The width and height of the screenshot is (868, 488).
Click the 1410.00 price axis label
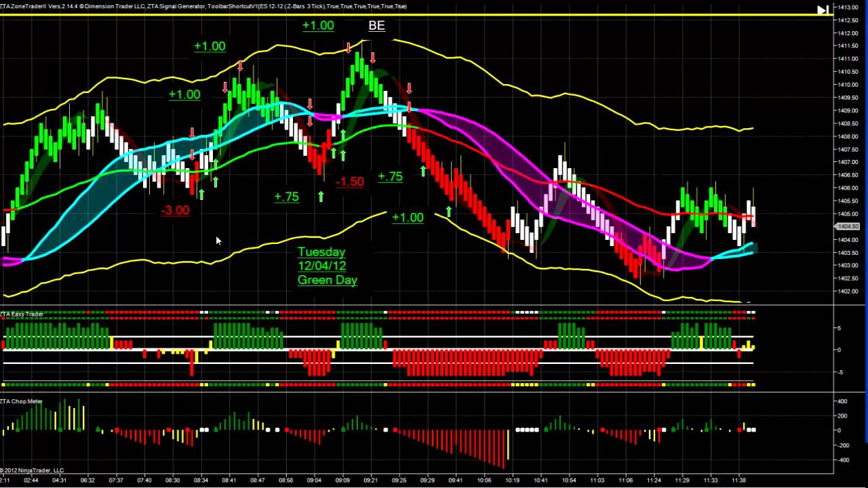click(848, 85)
